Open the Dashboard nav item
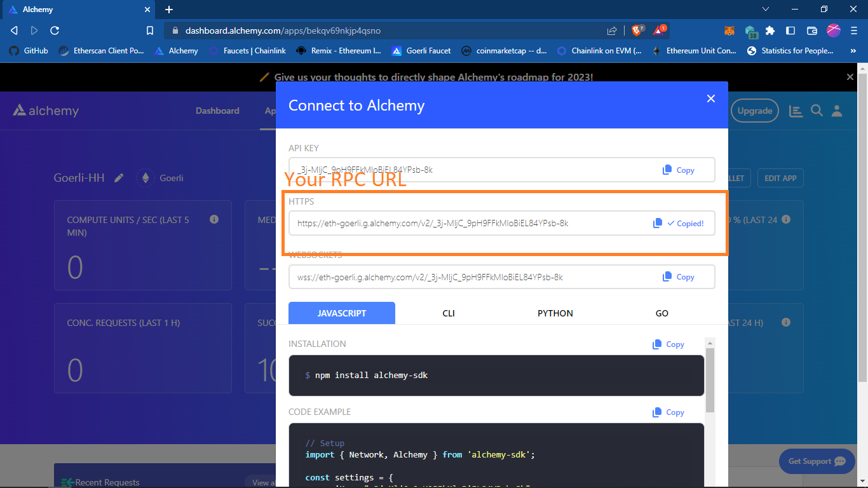Image resolution: width=868 pixels, height=488 pixels. 217,111
